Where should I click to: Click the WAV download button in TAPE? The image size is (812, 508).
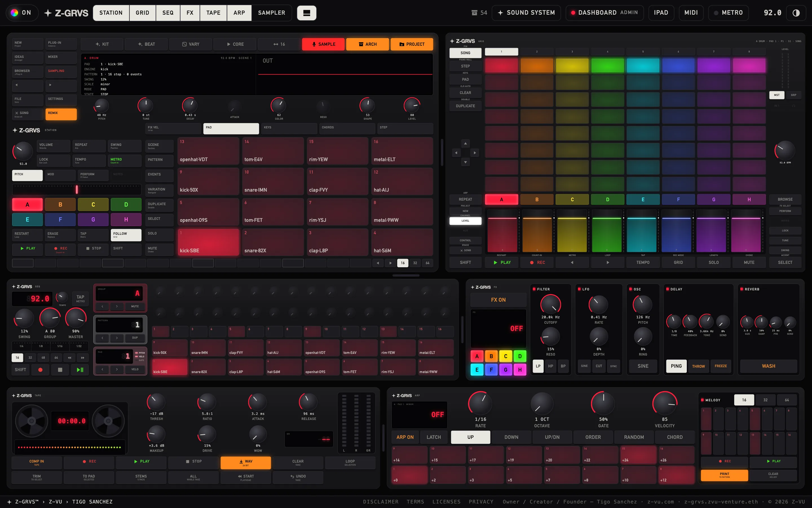point(246,463)
